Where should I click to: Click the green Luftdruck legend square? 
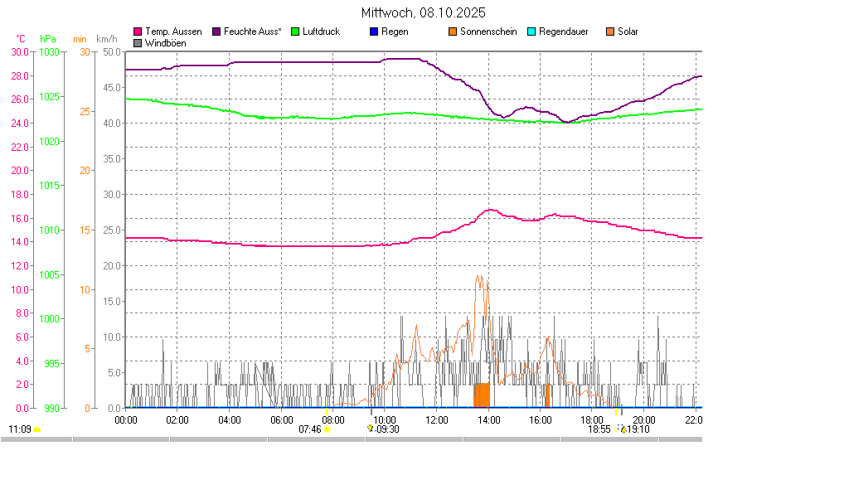pos(295,31)
